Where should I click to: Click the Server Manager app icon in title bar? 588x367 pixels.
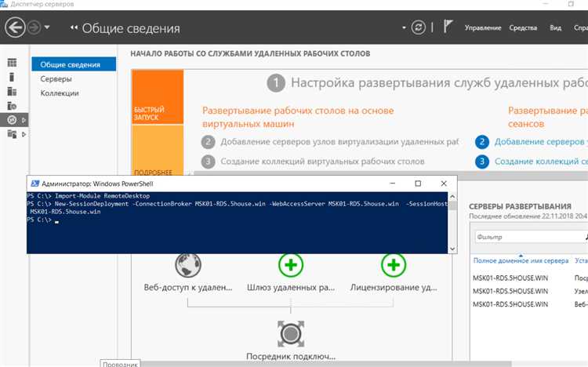point(4,4)
